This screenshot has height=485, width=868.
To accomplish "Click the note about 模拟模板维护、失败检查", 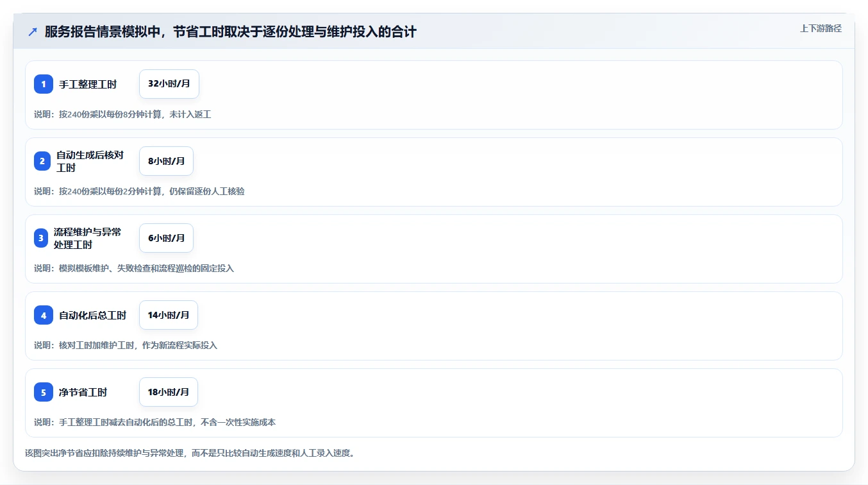I will point(134,268).
